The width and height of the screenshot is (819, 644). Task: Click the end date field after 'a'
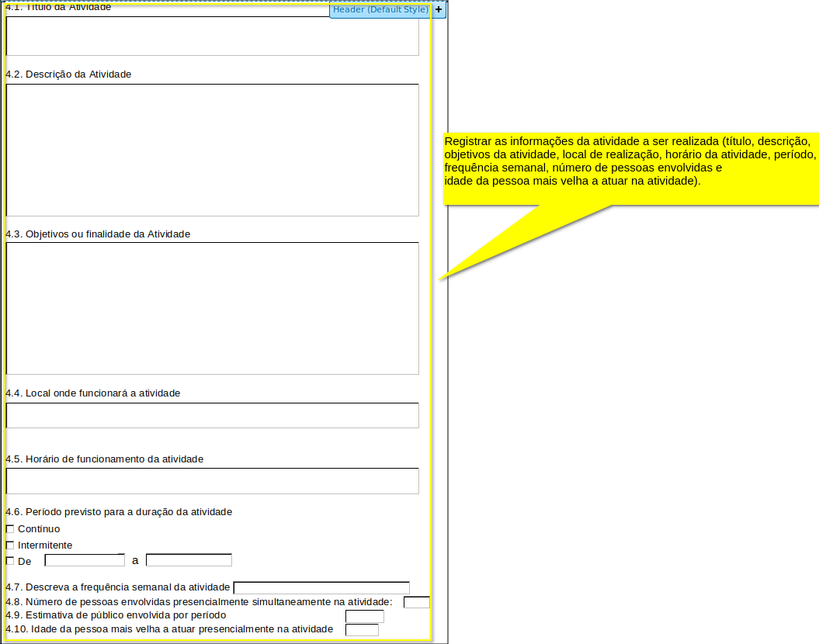tap(189, 560)
